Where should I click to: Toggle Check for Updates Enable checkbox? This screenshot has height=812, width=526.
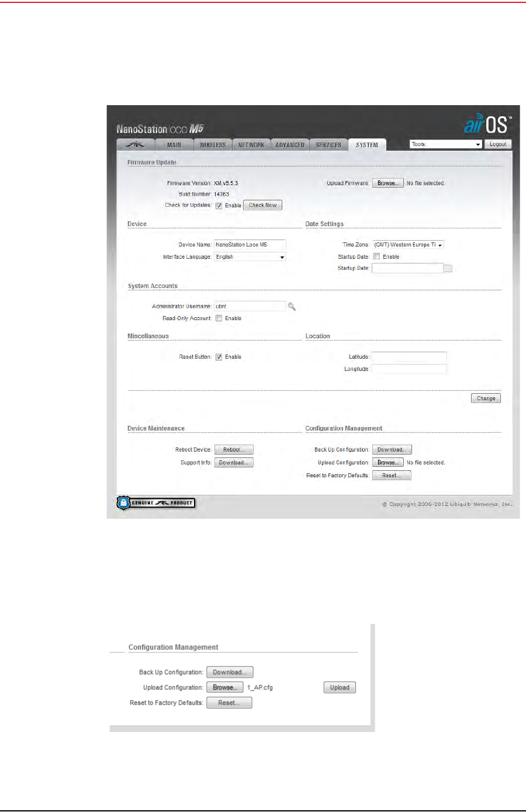pos(219,206)
